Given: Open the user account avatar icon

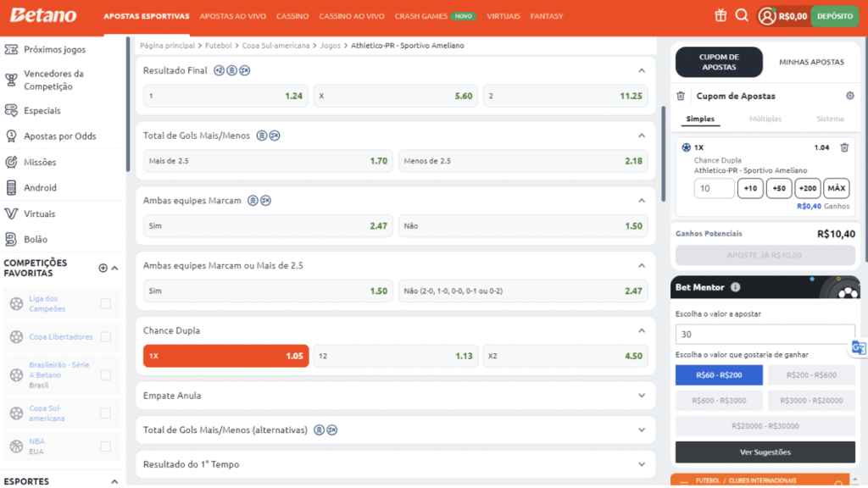Looking at the screenshot, I should [x=766, y=16].
